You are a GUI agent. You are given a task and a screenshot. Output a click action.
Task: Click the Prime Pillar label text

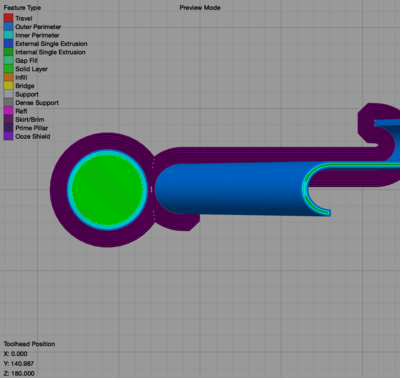(x=32, y=128)
